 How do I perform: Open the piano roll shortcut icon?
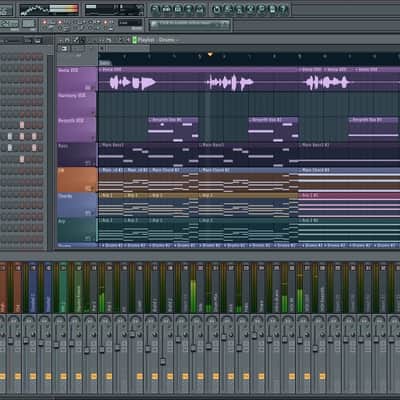[178, 9]
